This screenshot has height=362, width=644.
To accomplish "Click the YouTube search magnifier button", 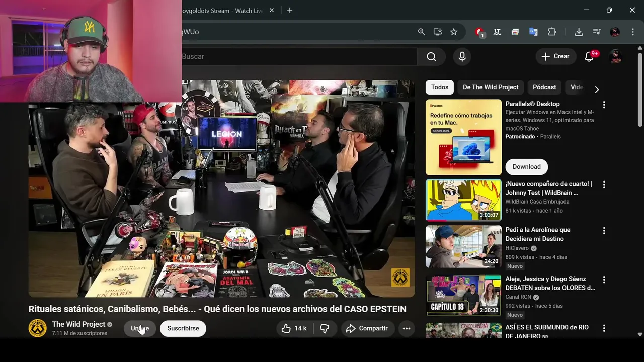I will click(431, 57).
